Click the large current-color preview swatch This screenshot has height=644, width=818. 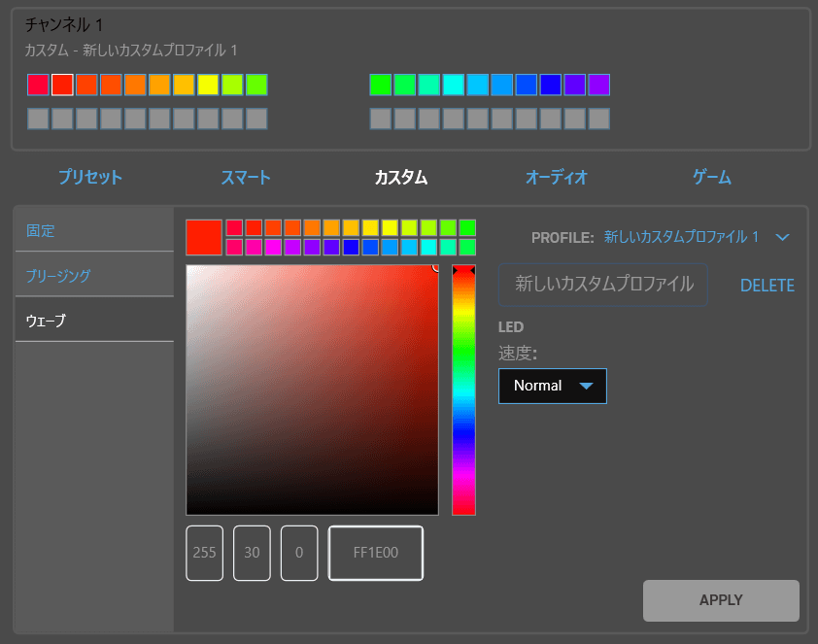(x=204, y=237)
